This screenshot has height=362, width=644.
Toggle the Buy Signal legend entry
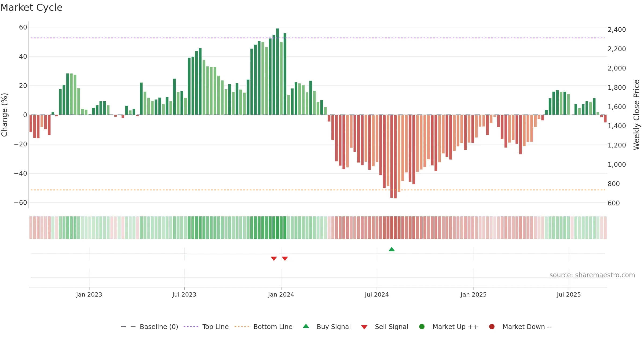pyautogui.click(x=327, y=327)
